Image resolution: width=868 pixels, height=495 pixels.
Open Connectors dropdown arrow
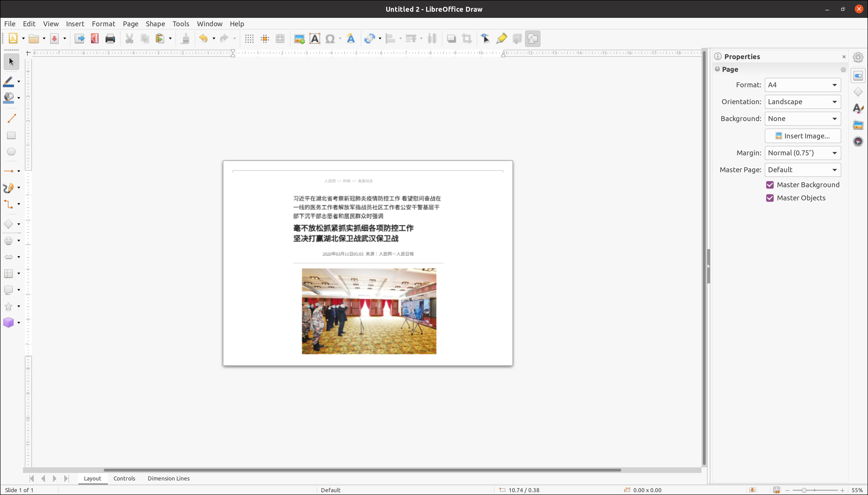[19, 204]
